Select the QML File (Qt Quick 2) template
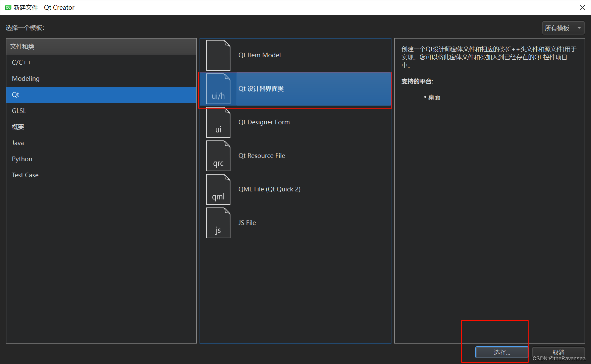 click(295, 189)
